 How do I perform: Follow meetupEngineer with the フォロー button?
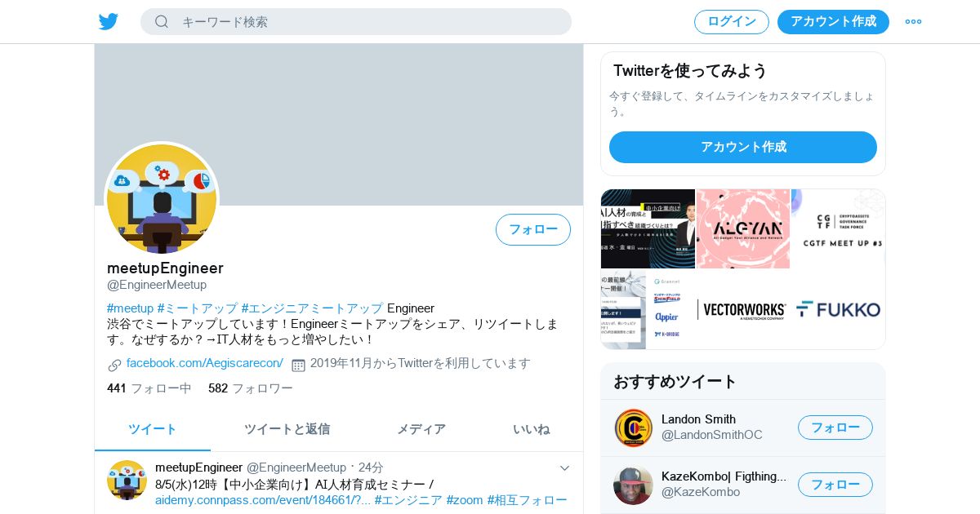click(533, 229)
